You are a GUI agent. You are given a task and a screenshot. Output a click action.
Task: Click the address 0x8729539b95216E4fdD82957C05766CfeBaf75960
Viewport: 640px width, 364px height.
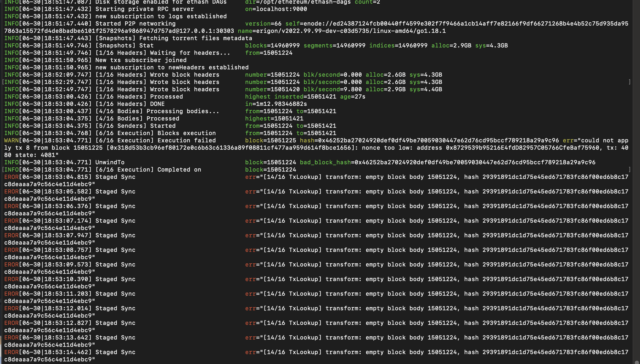point(522,148)
